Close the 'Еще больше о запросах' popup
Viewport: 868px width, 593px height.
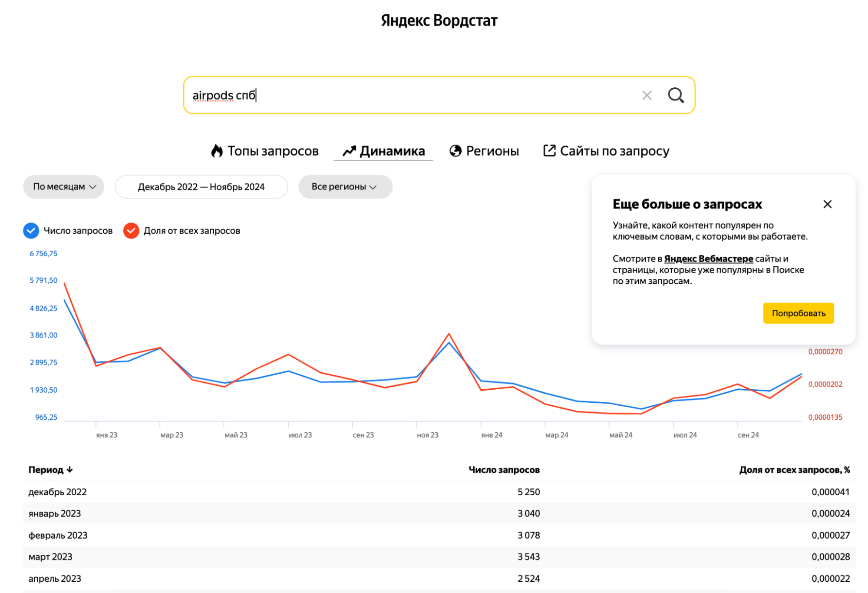828,204
